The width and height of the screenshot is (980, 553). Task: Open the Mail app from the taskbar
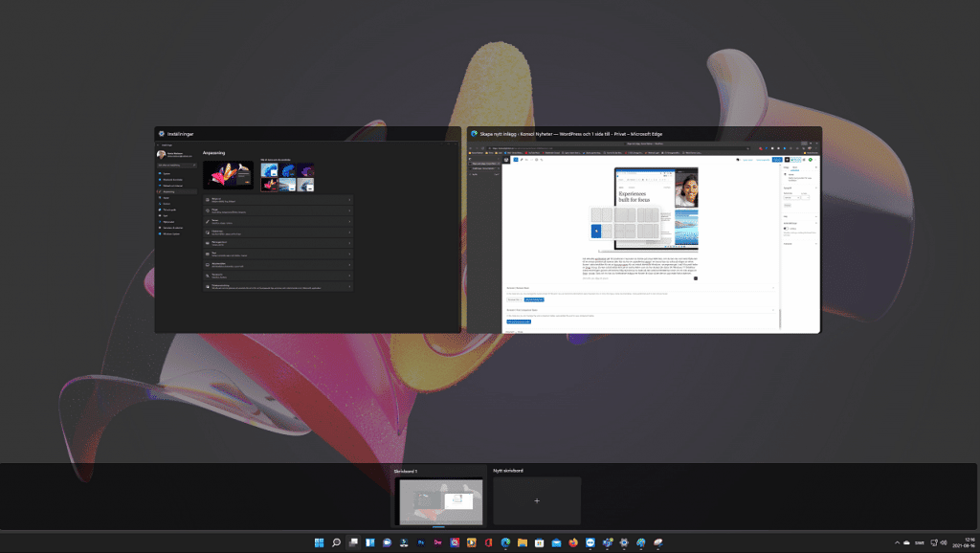556,542
